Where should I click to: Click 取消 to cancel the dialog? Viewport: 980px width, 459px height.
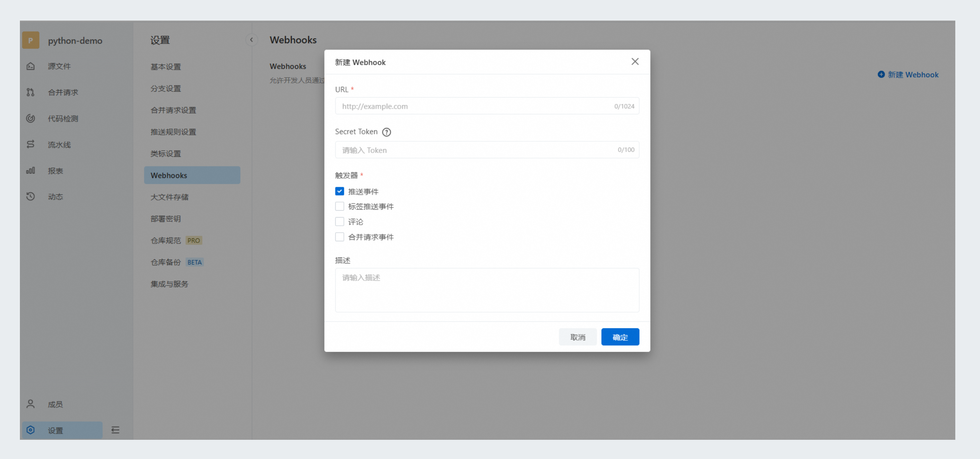point(577,337)
